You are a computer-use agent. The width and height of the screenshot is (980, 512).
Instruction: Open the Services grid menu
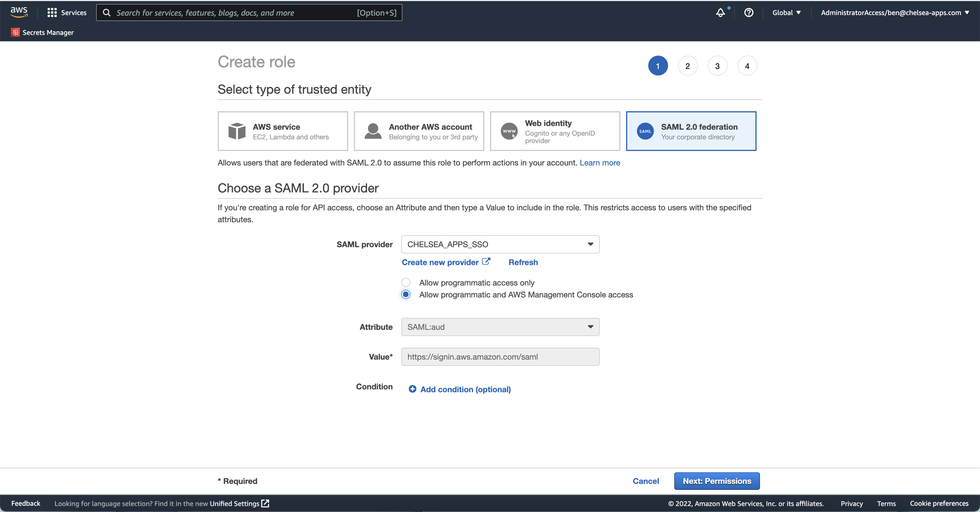(x=52, y=12)
